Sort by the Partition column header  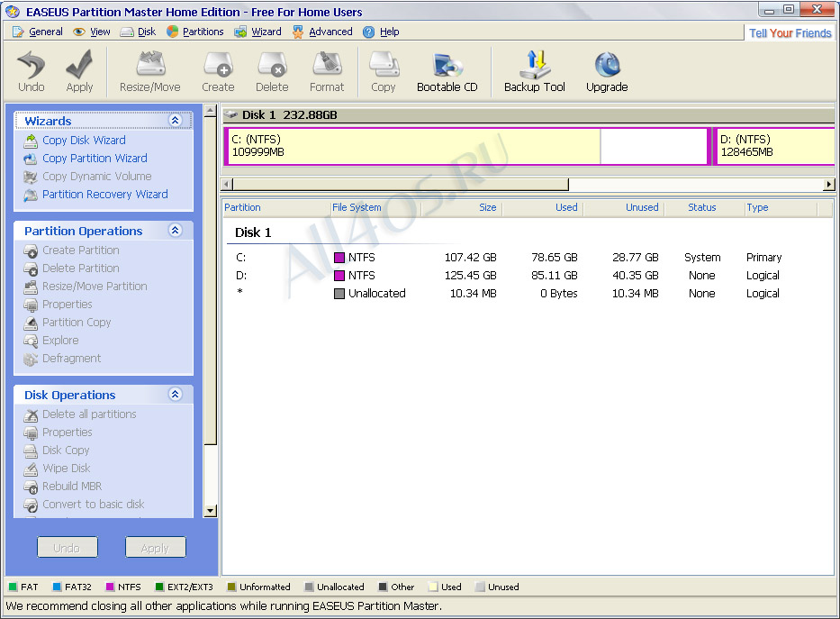[275, 208]
